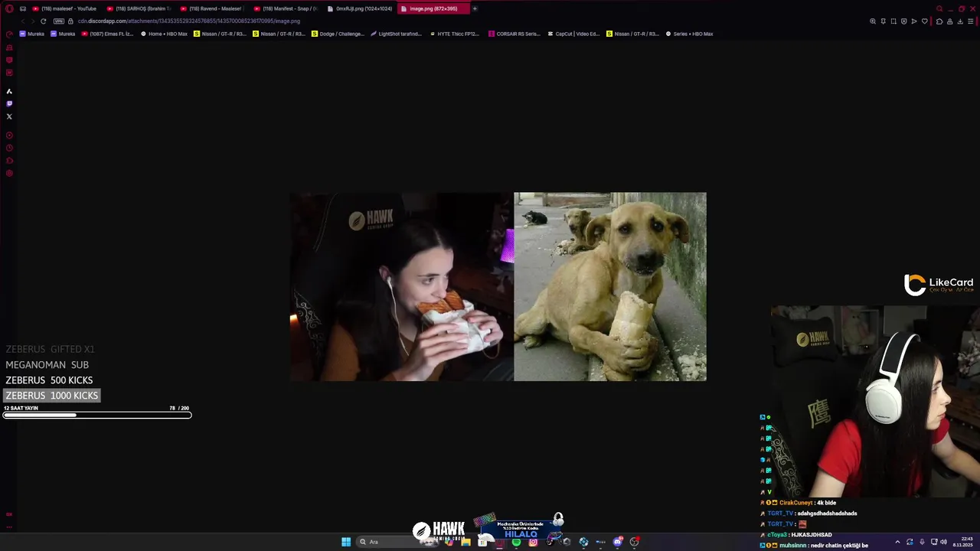The width and height of the screenshot is (980, 551).
Task: Open the 'CapCut | Video Ed...' bookmark
Action: [x=573, y=34]
